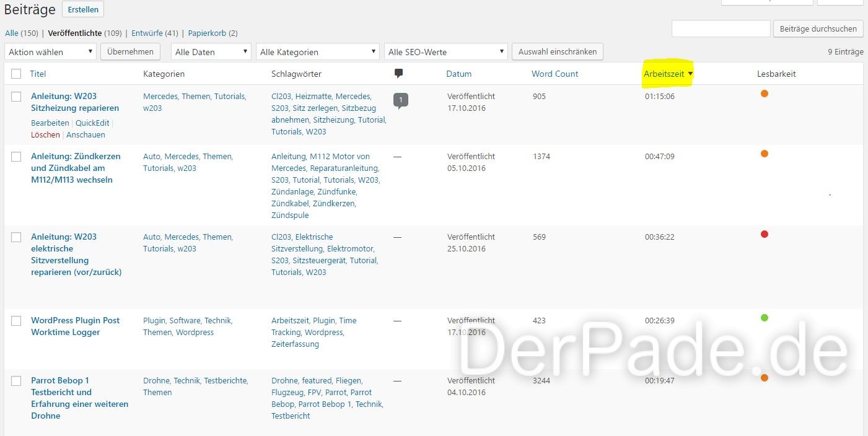868x436 pixels.
Task: Select checkbox for WordPress Plugin Post Worktime Logger
Action: pos(16,320)
